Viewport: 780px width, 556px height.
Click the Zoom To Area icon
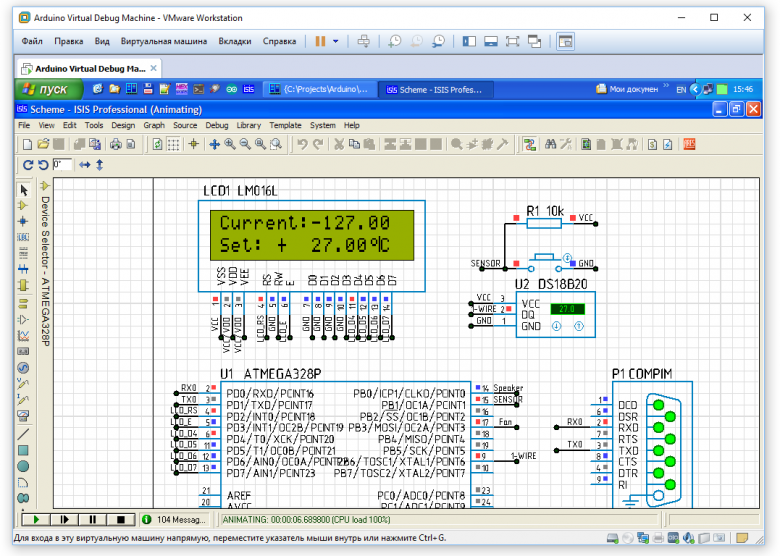pos(276,144)
